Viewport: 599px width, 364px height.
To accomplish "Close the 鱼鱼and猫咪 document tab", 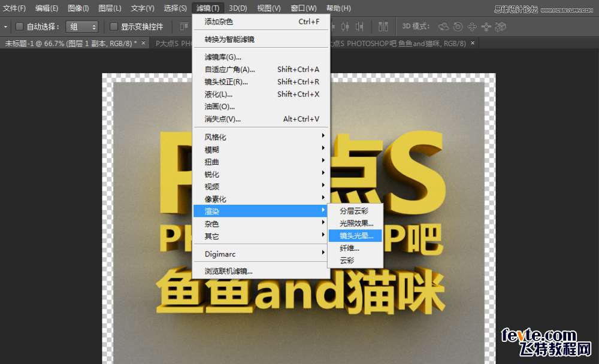I will click(x=473, y=43).
